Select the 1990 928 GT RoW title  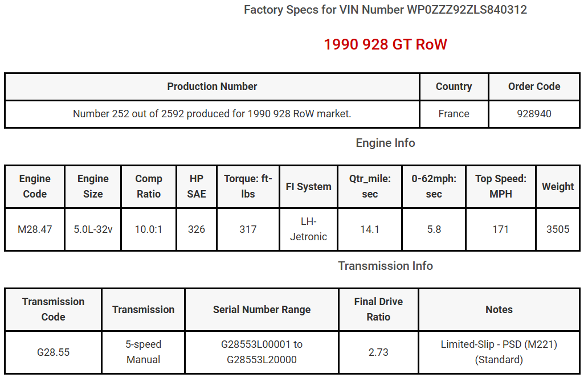(x=385, y=44)
